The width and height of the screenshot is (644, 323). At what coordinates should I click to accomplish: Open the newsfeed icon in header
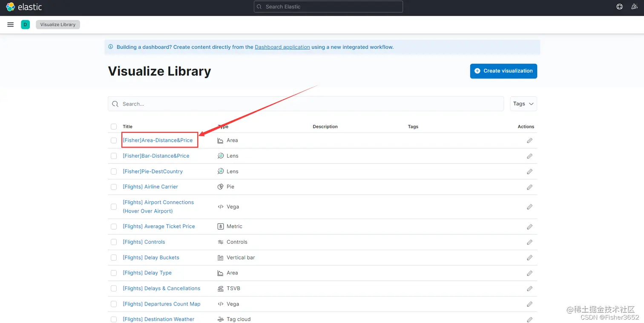click(x=634, y=7)
